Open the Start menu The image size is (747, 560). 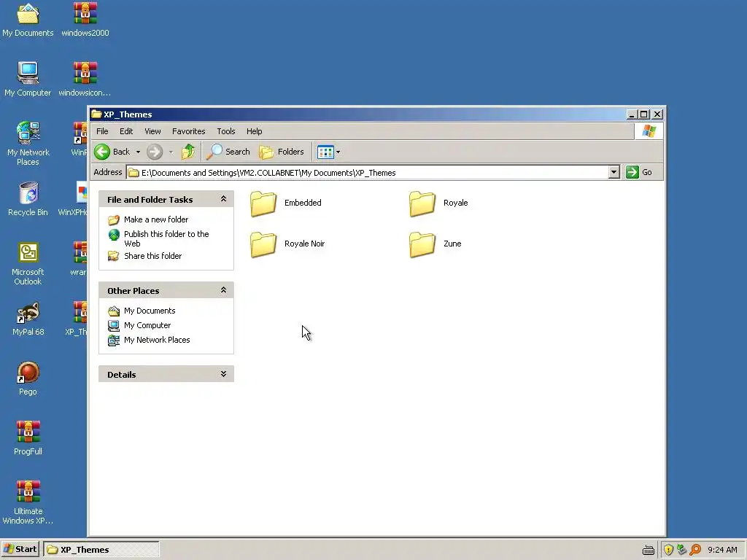(x=20, y=550)
